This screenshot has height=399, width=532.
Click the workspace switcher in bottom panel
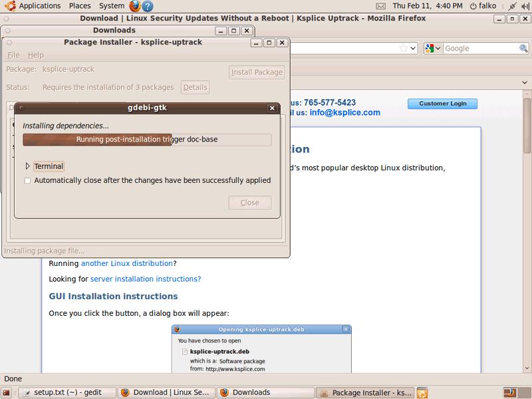click(x=509, y=392)
